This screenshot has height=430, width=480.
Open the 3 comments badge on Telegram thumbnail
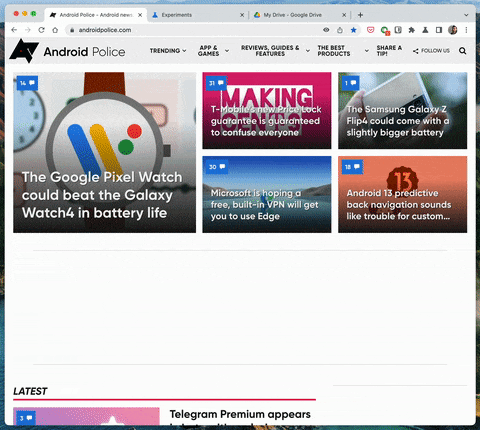click(x=26, y=418)
